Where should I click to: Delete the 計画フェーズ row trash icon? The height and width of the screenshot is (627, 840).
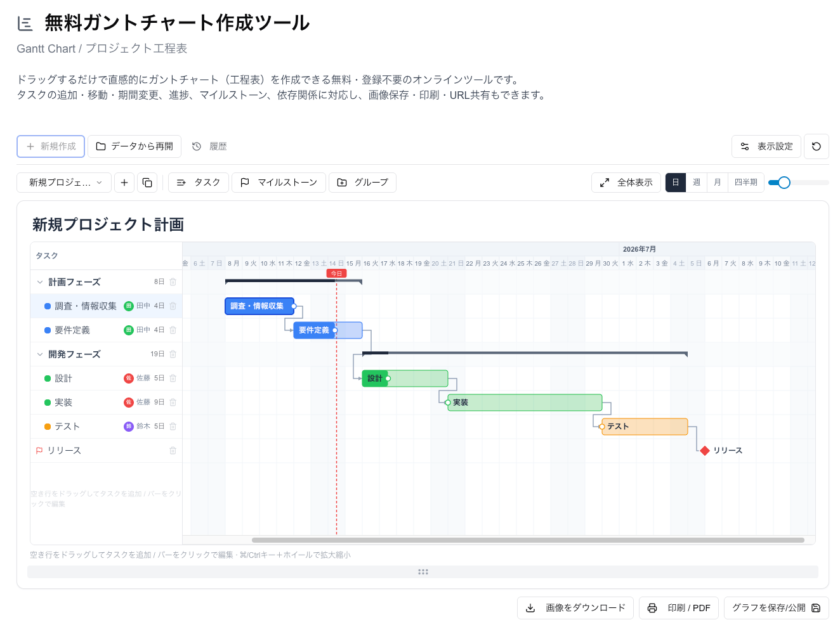[173, 282]
